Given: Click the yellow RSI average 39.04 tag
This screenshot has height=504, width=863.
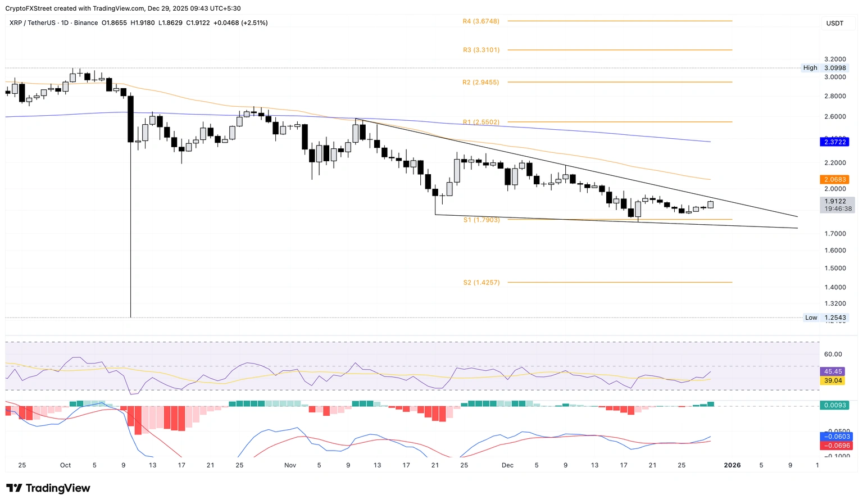Looking at the screenshot, I should 833,380.
